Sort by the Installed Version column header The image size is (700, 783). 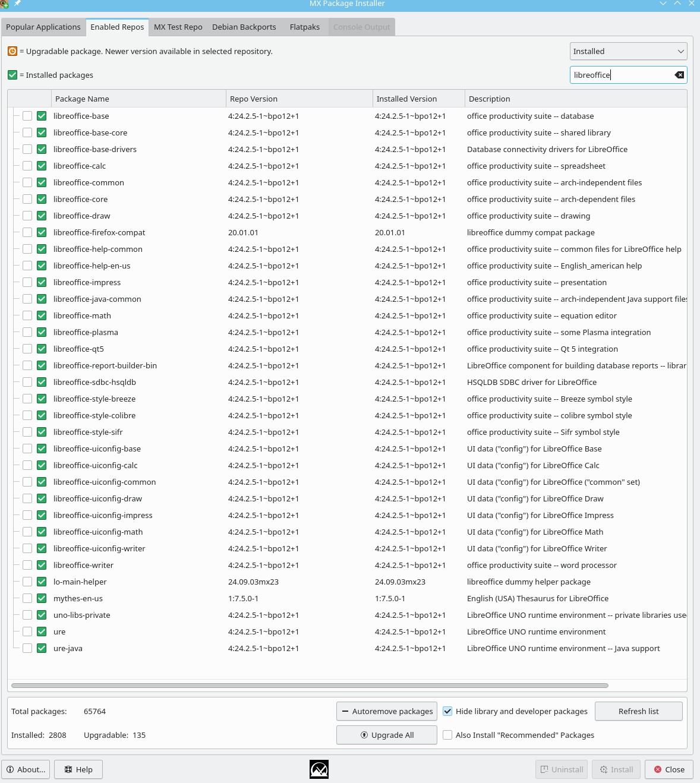pyautogui.click(x=418, y=99)
